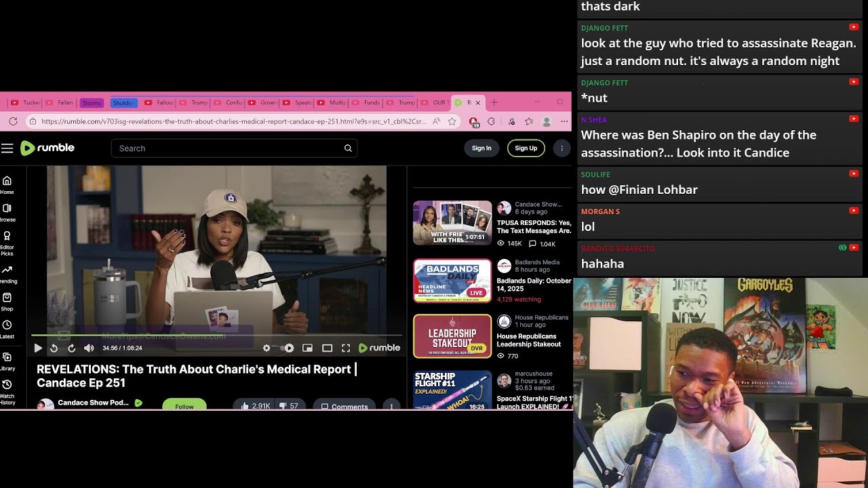This screenshot has width=868, height=488.
Task: Bookmark this page with the star icon
Action: pos(452,121)
